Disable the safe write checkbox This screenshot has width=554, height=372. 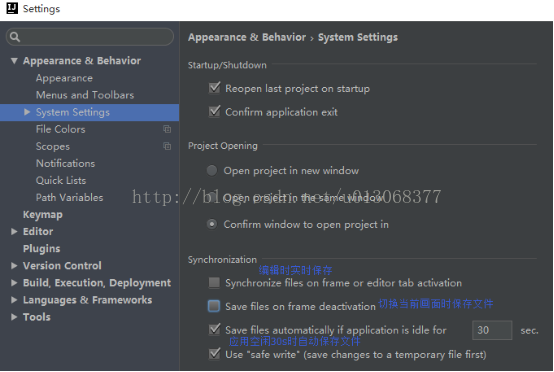(x=214, y=354)
